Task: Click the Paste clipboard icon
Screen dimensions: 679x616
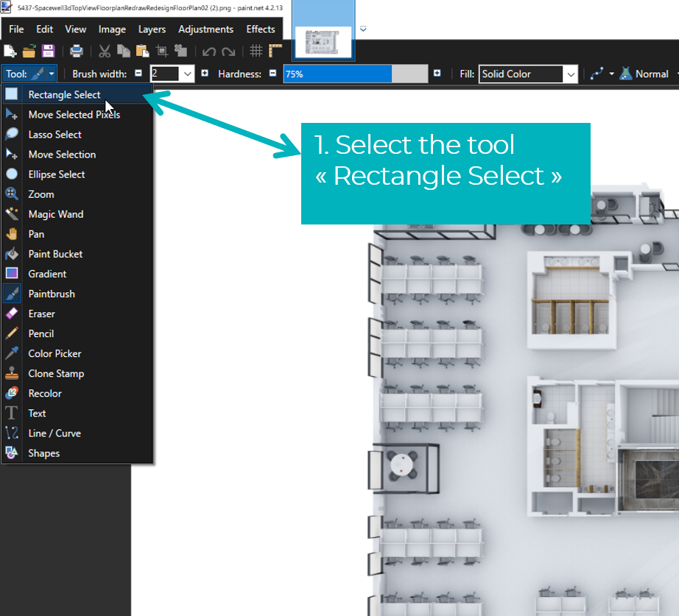Action: 142,51
